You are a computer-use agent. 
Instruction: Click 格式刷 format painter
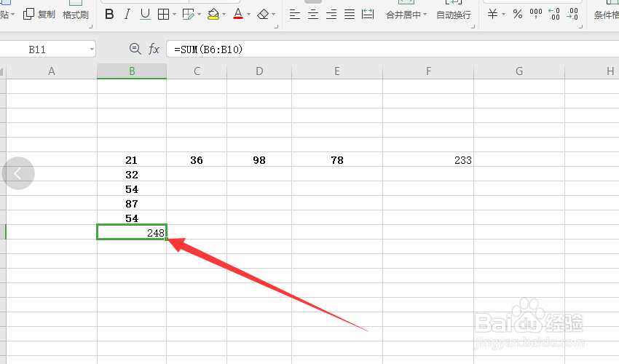pos(76,15)
